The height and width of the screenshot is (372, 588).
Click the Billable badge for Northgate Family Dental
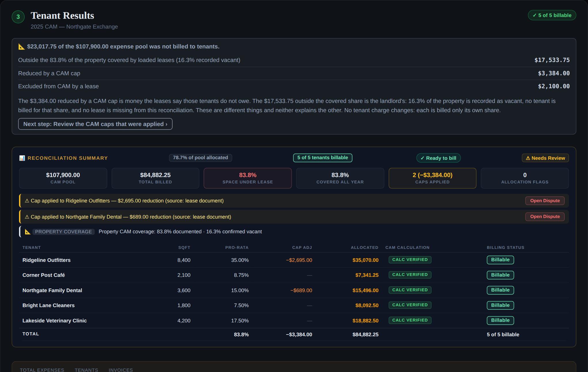point(500,290)
